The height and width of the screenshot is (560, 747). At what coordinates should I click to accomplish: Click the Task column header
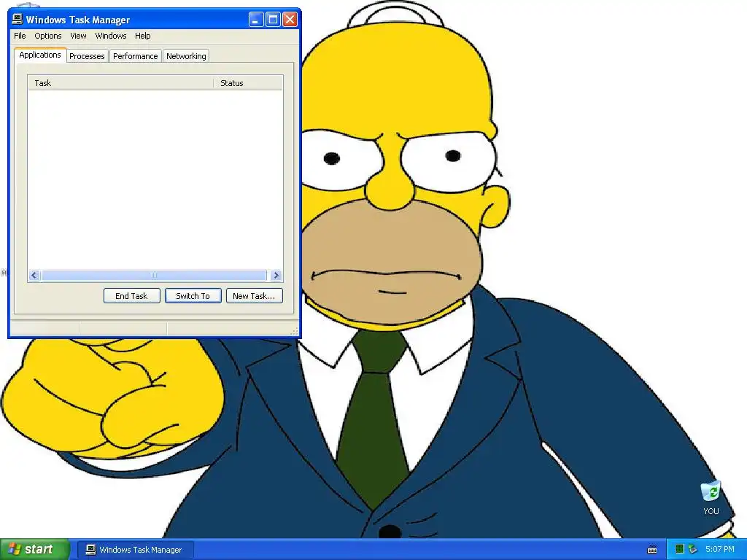[x=120, y=83]
